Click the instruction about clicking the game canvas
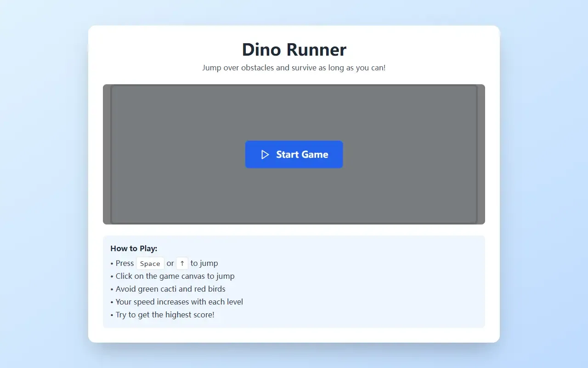The width and height of the screenshot is (588, 368). (172, 276)
